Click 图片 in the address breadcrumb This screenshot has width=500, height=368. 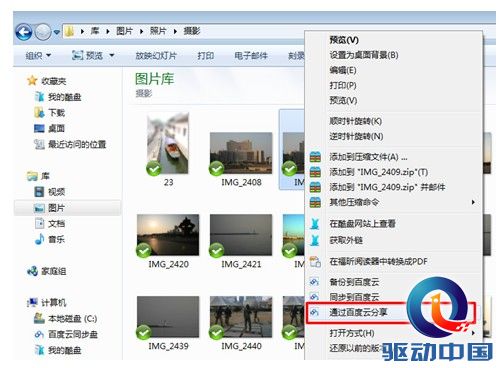124,31
